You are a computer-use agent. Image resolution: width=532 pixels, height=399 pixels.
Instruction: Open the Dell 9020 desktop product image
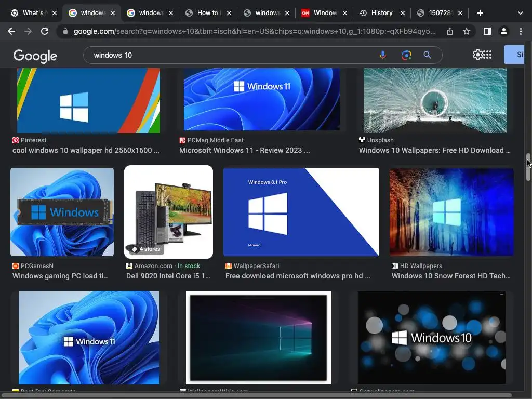pyautogui.click(x=169, y=212)
